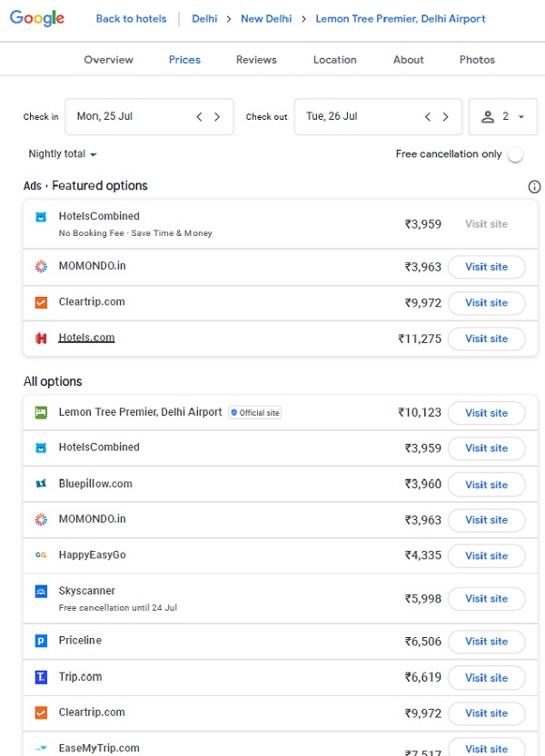Move check-in date to next day

(x=217, y=117)
